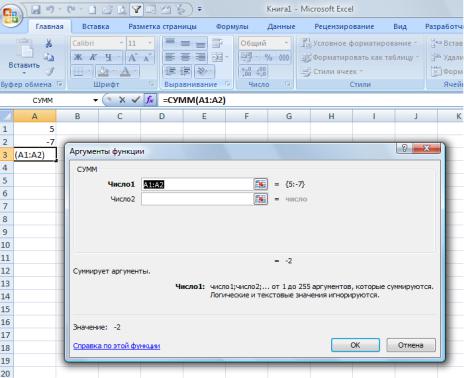
Task: Increase decimal places
Action: (x=247, y=71)
